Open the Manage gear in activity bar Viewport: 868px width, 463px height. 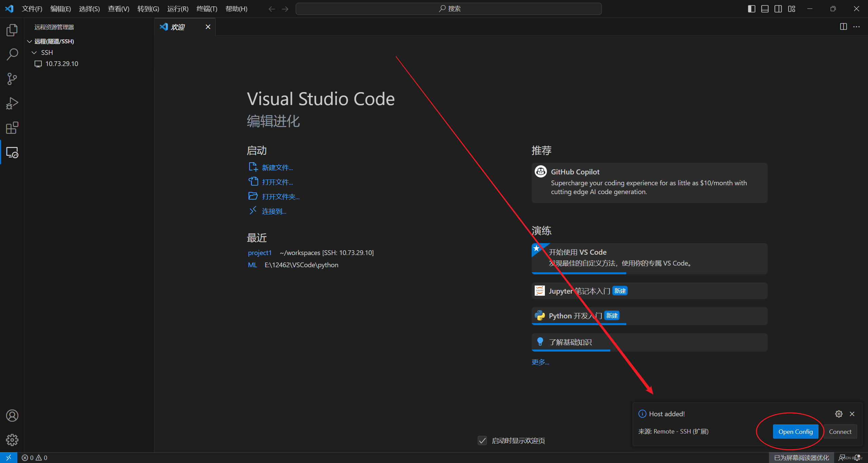pyautogui.click(x=12, y=440)
